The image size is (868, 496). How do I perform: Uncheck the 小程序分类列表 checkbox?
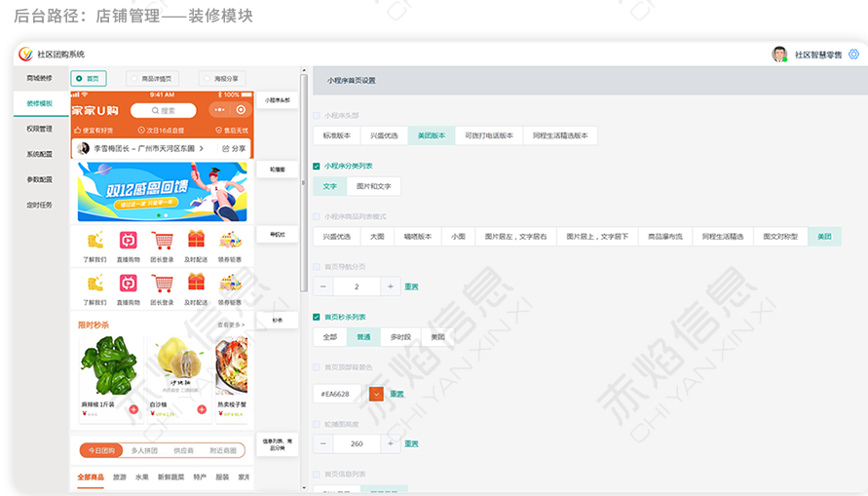click(x=316, y=166)
